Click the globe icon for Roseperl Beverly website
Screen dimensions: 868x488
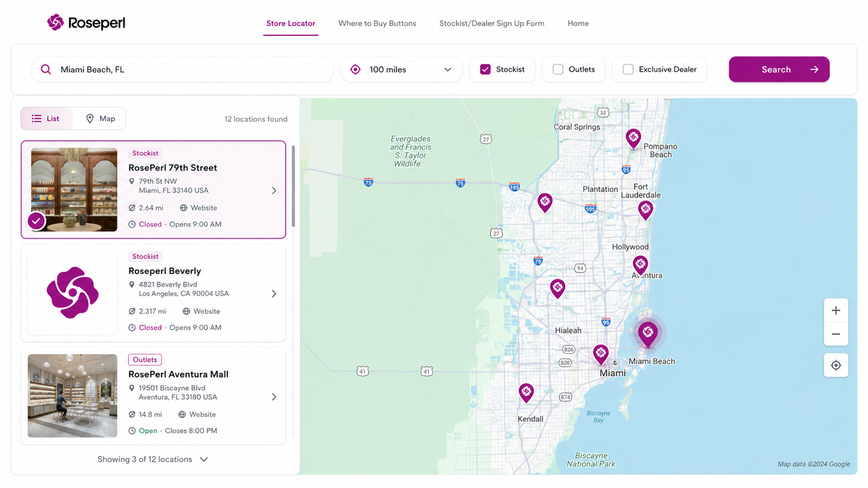[x=186, y=311]
